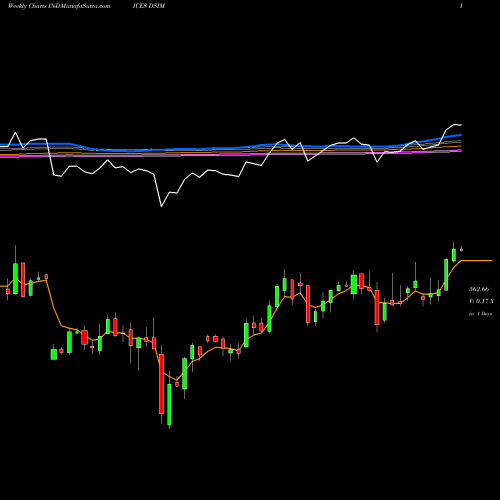This screenshot has width=500, height=500.
Task: Click the 362.66 price value
Action: click(x=479, y=289)
